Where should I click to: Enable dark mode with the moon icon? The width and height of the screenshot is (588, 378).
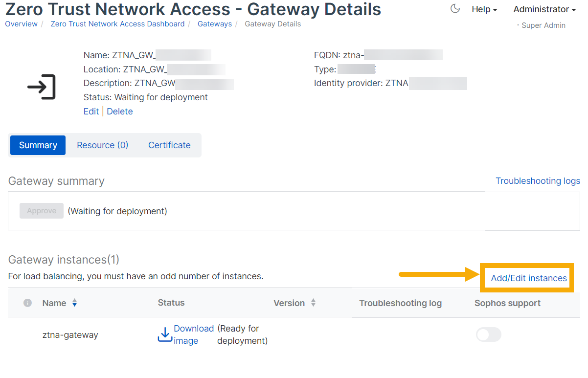pyautogui.click(x=455, y=8)
